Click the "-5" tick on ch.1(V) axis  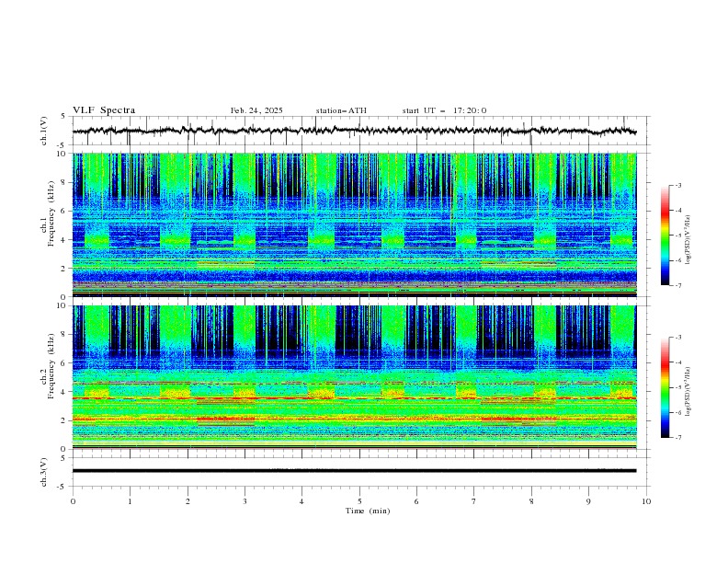[62, 145]
